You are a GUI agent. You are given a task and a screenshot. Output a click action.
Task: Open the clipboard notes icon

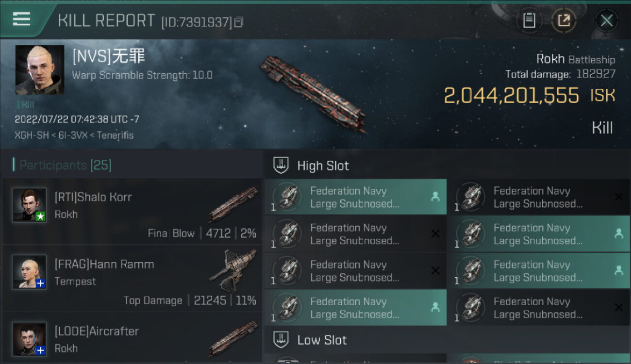pos(529,20)
